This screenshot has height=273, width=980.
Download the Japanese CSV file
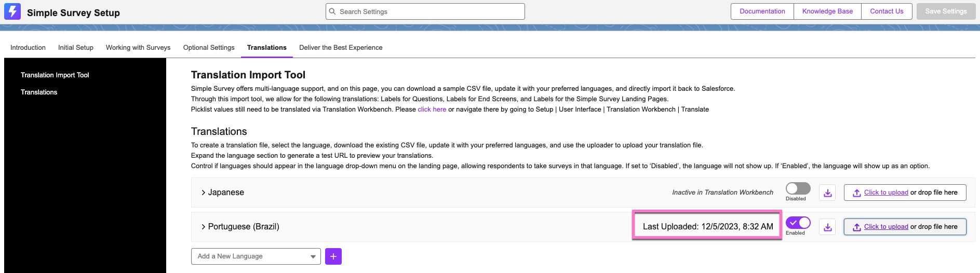coord(828,193)
